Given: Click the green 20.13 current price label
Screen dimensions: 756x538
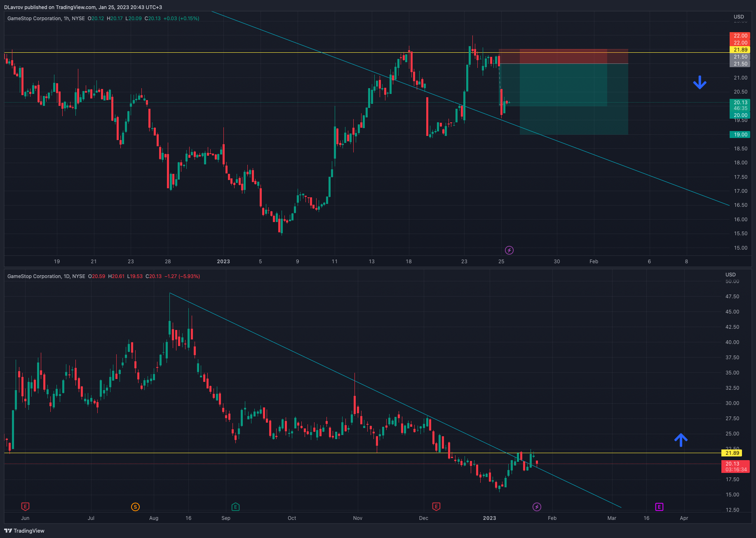Looking at the screenshot, I should coord(740,103).
